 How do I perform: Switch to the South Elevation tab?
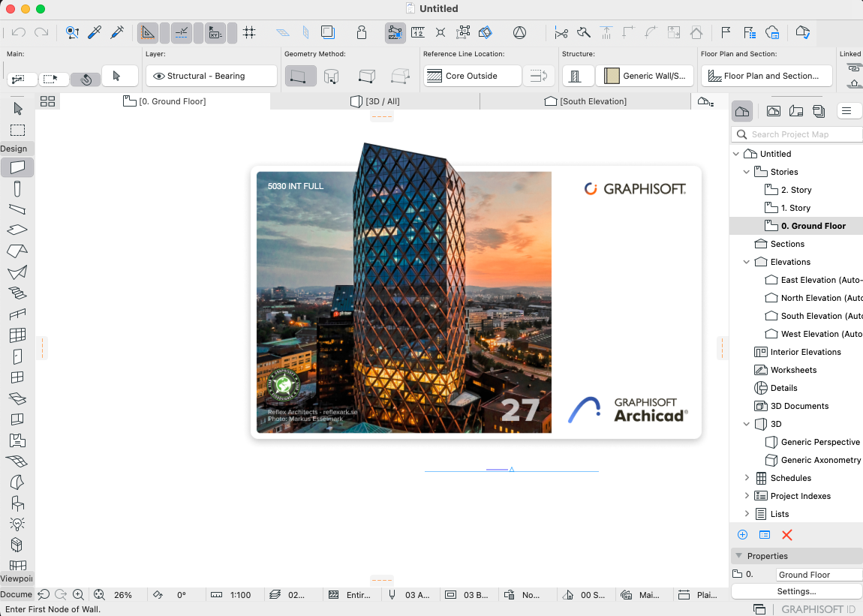[x=585, y=101]
